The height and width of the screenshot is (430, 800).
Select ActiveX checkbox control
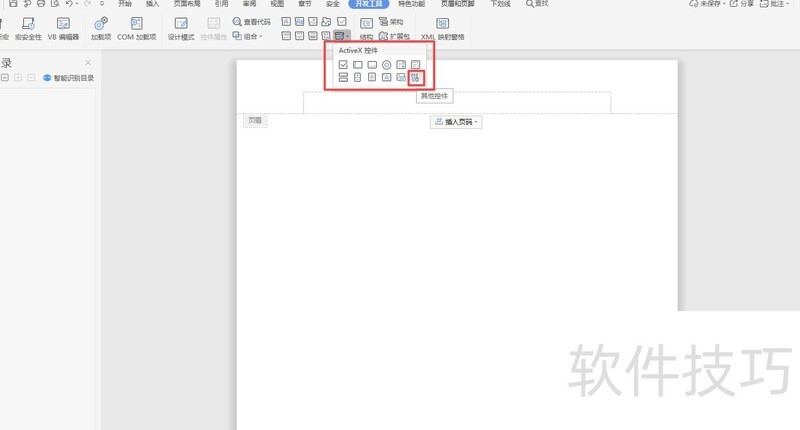click(343, 65)
